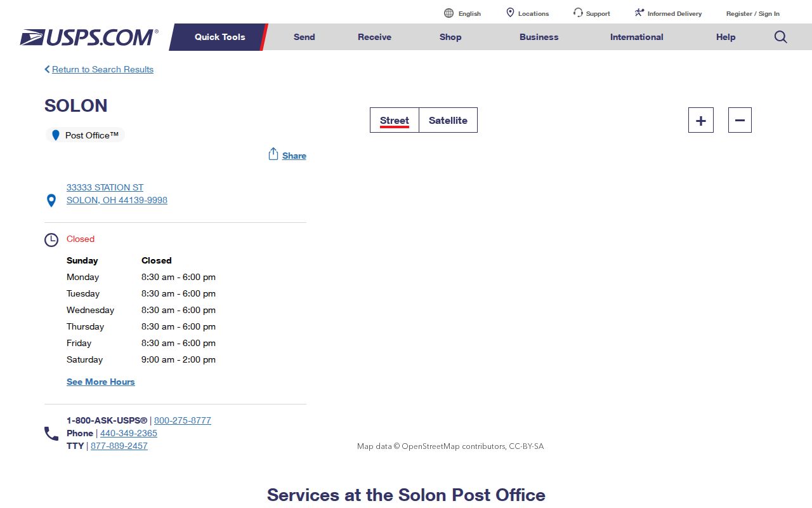Click the share upload icon

pyautogui.click(x=273, y=154)
